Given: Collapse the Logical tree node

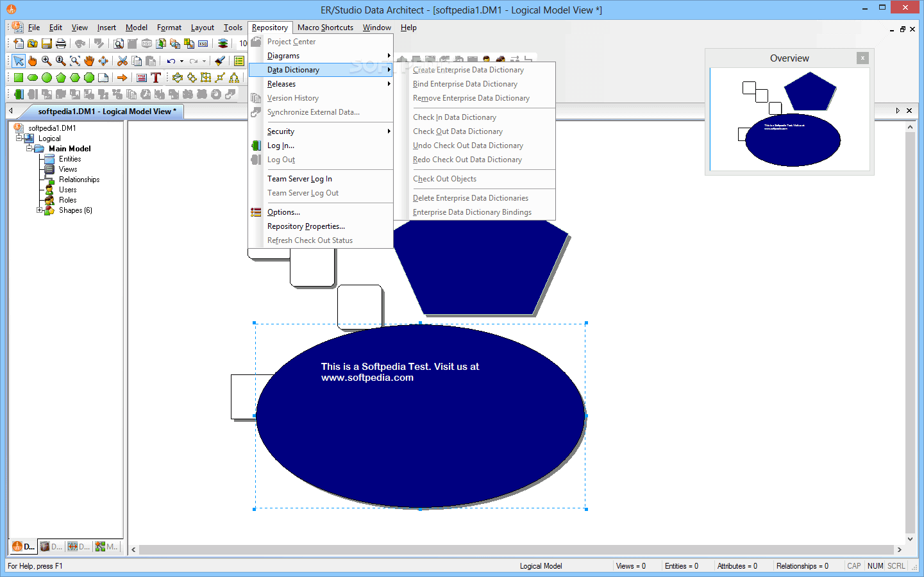Looking at the screenshot, I should click(19, 138).
